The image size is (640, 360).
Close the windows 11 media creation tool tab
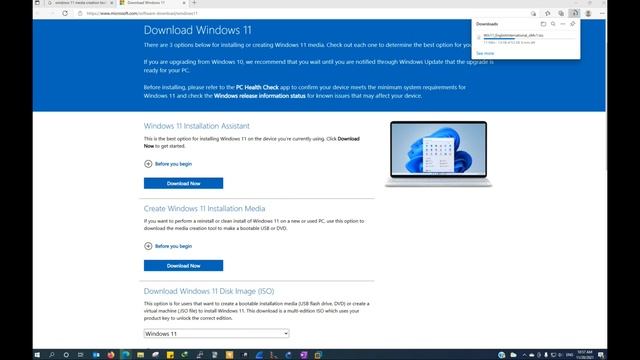click(x=112, y=3)
